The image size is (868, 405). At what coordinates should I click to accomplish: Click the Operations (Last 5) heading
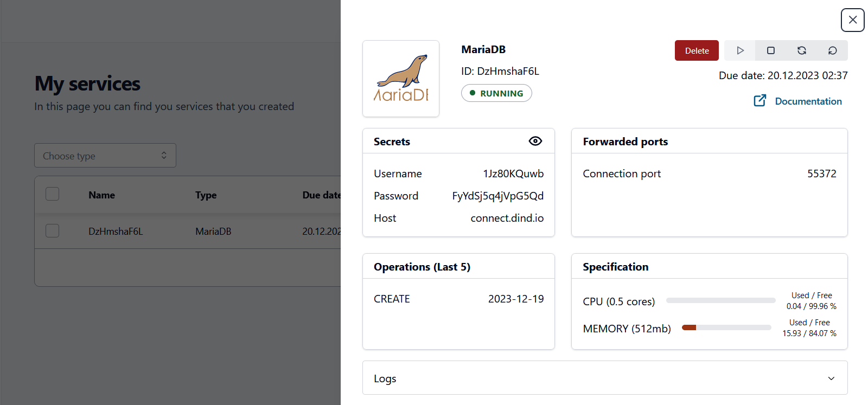(422, 267)
